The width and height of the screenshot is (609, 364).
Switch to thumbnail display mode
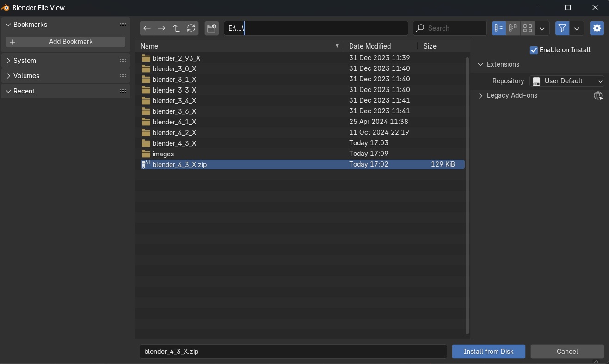pos(528,28)
